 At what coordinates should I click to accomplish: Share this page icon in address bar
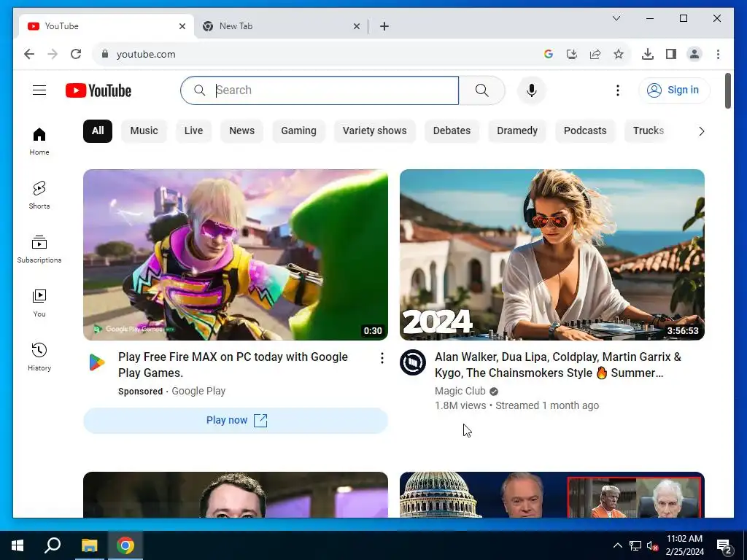595,54
